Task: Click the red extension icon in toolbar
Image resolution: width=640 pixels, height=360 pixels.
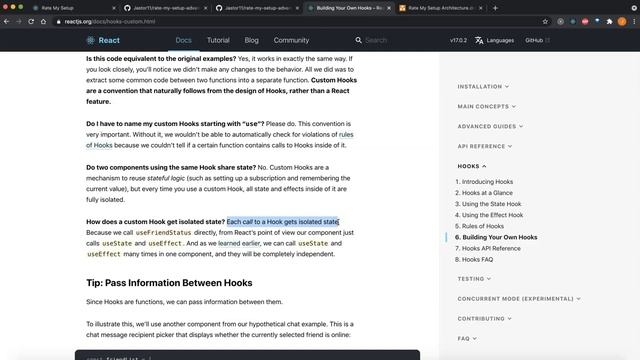Action: point(585,22)
